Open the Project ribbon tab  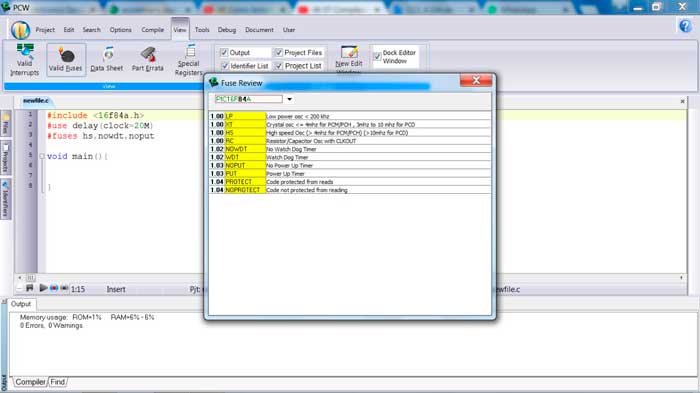pos(45,30)
